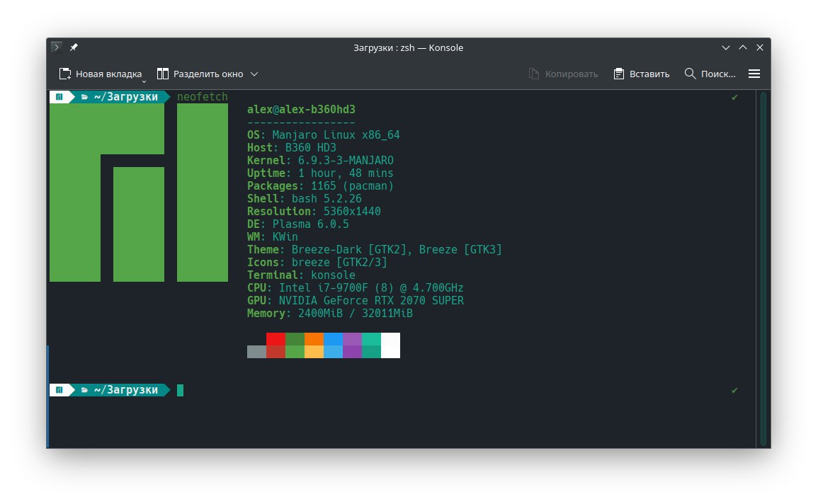818x504 pixels.
Task: Paste clipboard with Вставить button
Action: click(x=641, y=74)
